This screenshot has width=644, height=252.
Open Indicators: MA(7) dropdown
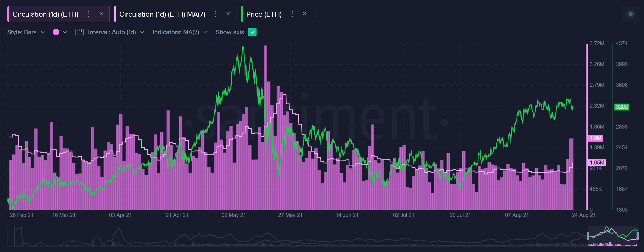[x=180, y=32]
